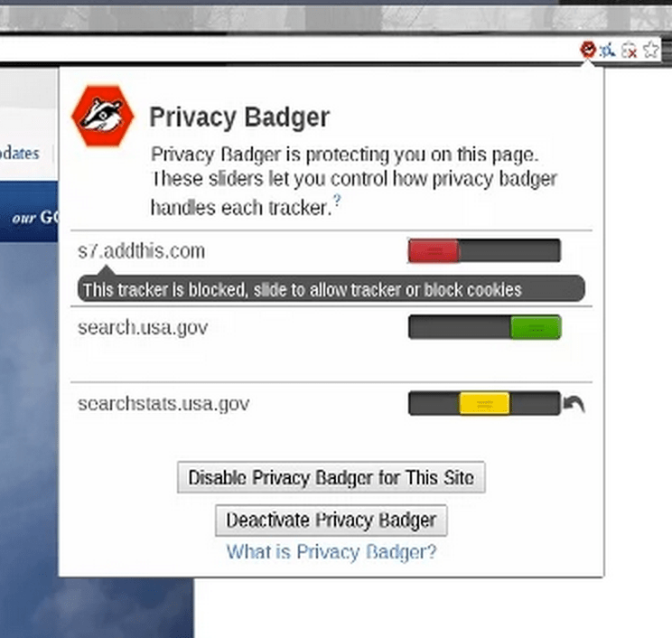Bookmark this page with the star icon
The width and height of the screenshot is (672, 638).
click(x=650, y=51)
